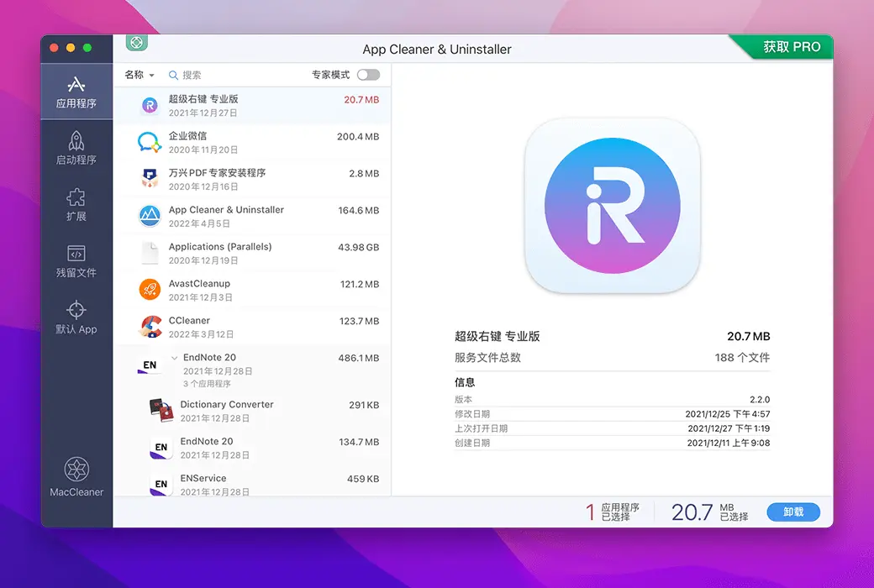Open the 应用程序 sidebar section

[x=76, y=92]
